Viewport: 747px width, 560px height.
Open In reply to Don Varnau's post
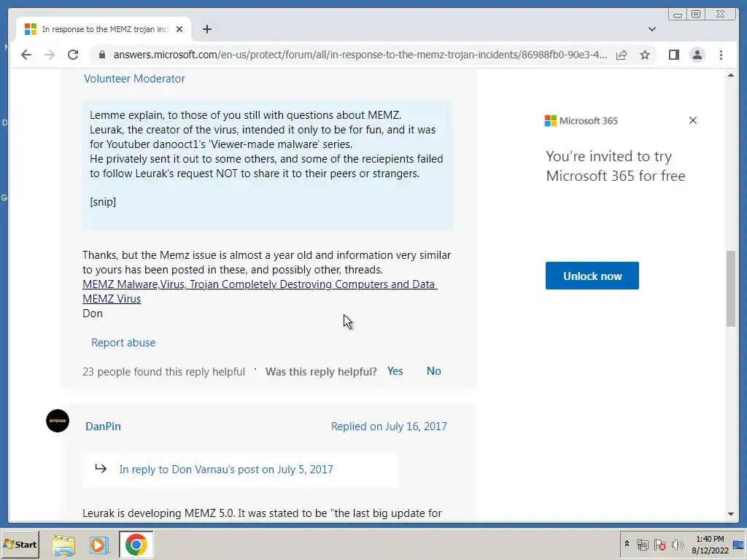(226, 469)
